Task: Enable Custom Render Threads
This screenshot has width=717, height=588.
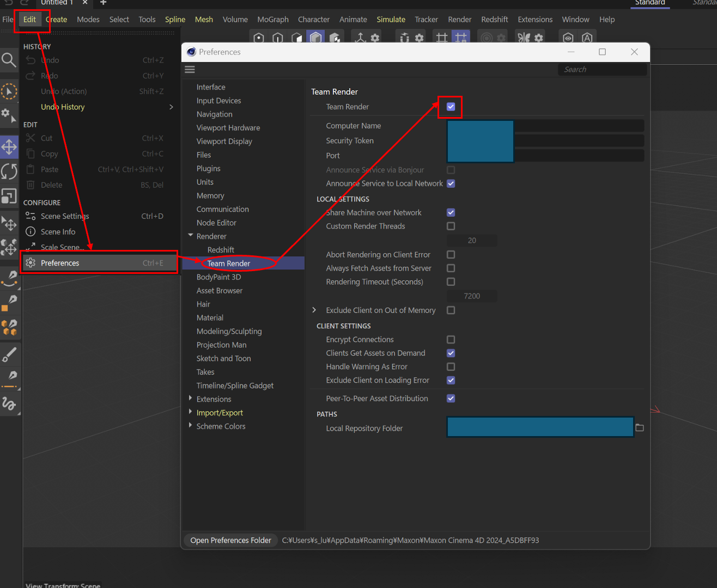Action: point(451,226)
